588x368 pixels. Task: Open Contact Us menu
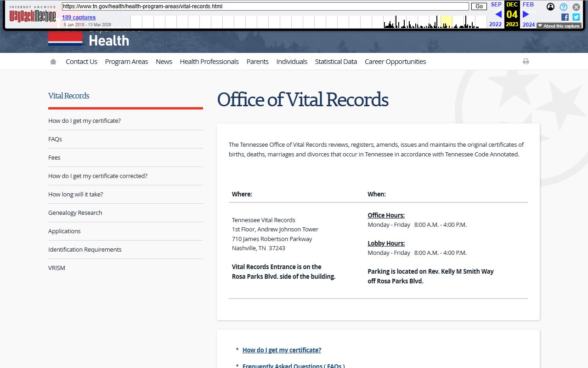point(81,62)
